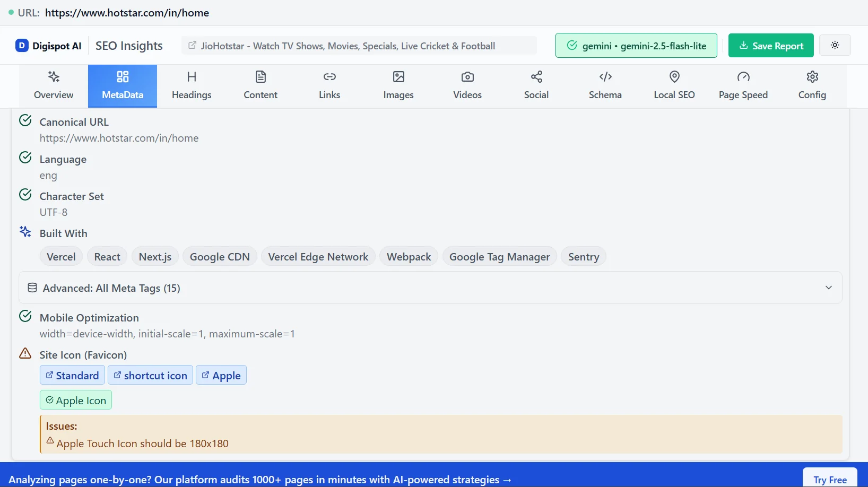Click the Character Set check icon
This screenshot has width=868, height=487.
25,195
